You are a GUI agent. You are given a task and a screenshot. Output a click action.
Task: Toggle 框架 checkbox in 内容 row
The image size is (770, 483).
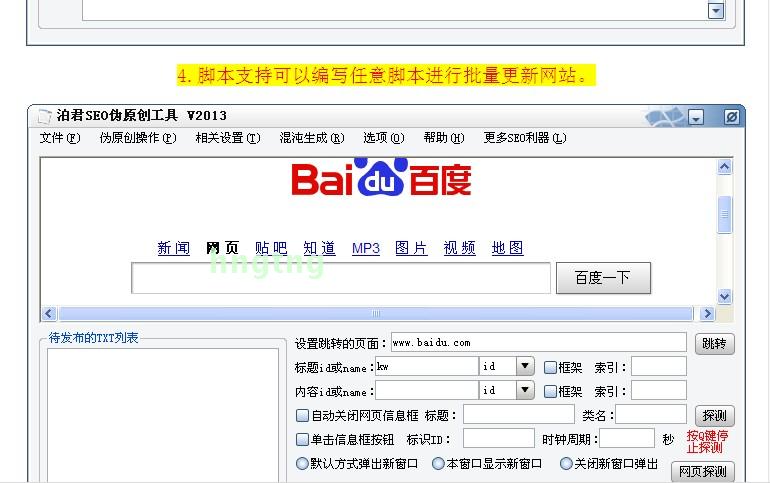(x=550, y=391)
